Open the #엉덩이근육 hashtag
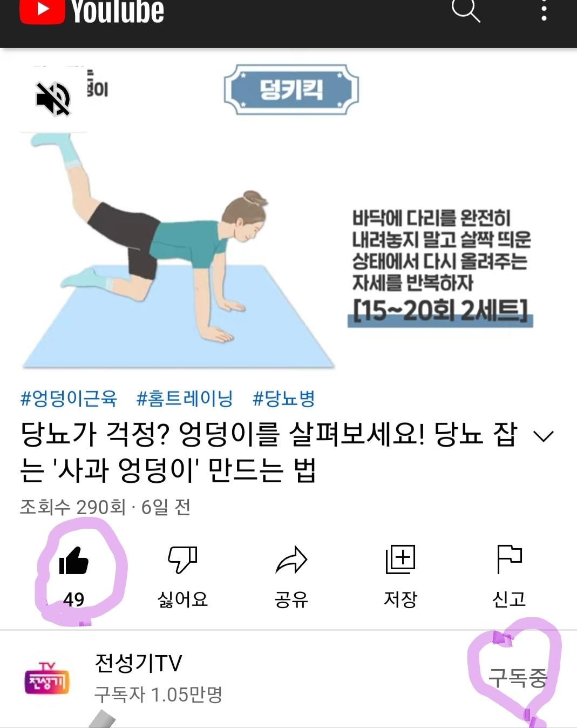This screenshot has height=728, width=577. [x=69, y=399]
